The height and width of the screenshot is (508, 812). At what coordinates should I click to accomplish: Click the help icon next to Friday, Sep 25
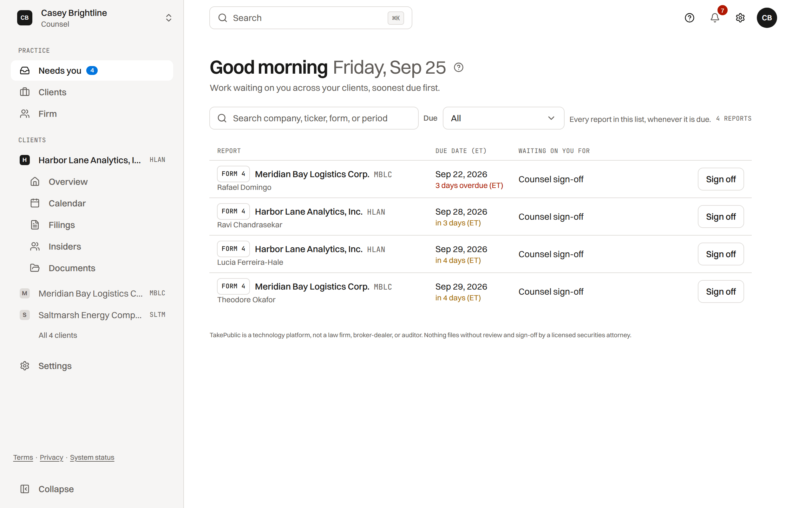[458, 68]
